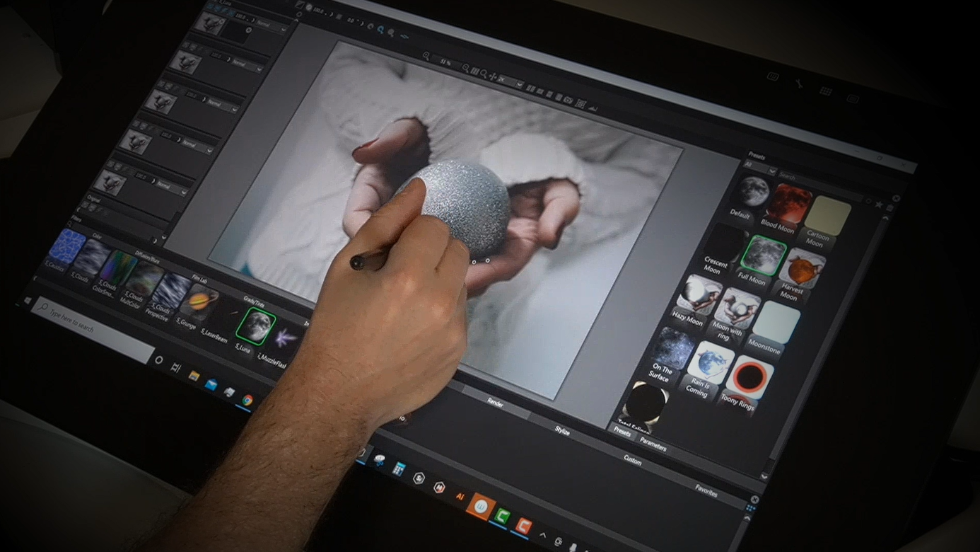Open the Custom effects category
The height and width of the screenshot is (552, 980).
coord(632,461)
